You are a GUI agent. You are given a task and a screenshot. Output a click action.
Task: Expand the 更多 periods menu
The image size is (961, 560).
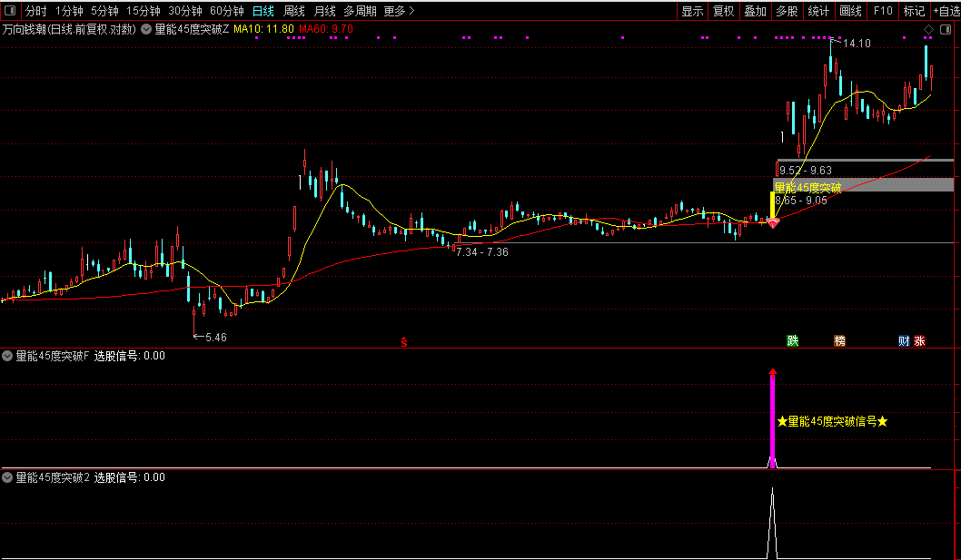pos(399,11)
